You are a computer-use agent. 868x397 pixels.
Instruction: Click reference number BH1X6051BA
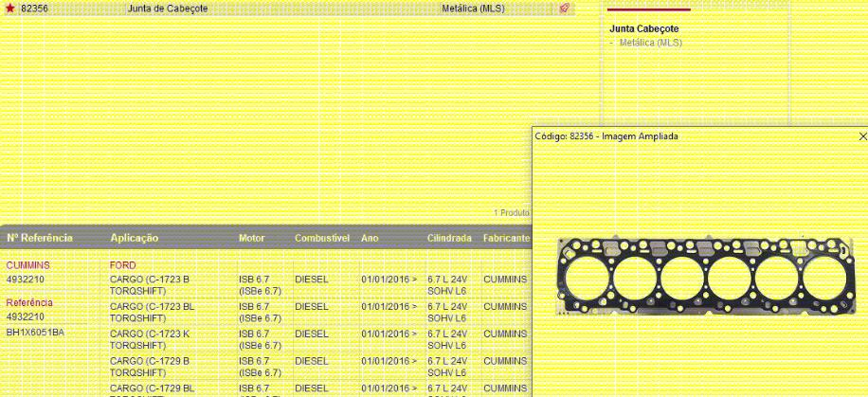tap(36, 333)
